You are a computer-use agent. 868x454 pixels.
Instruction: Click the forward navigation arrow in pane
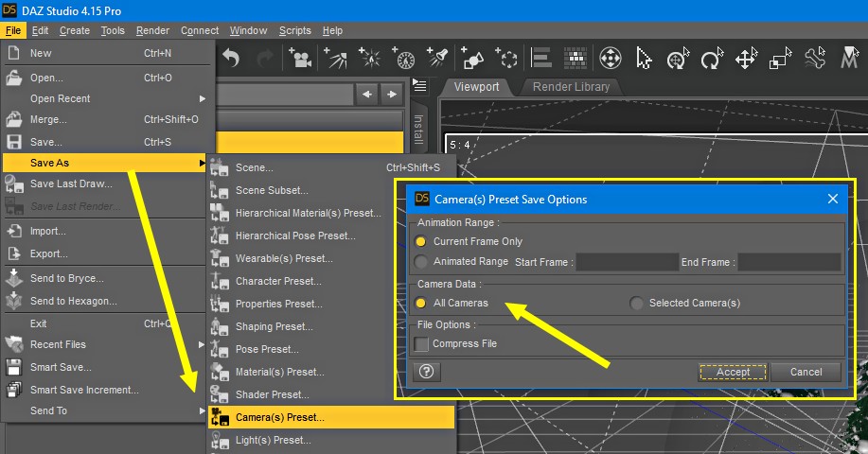tap(391, 94)
